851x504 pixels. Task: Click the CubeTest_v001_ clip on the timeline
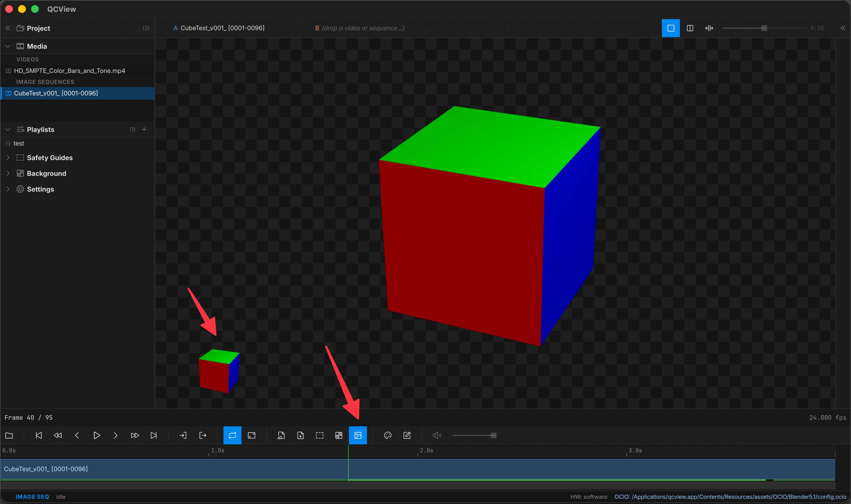(418, 469)
